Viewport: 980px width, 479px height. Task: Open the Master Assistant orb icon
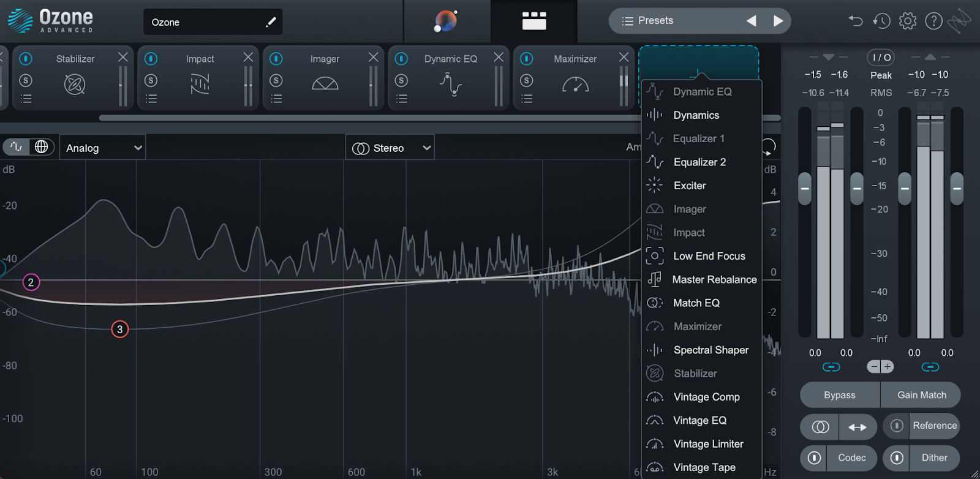[446, 21]
